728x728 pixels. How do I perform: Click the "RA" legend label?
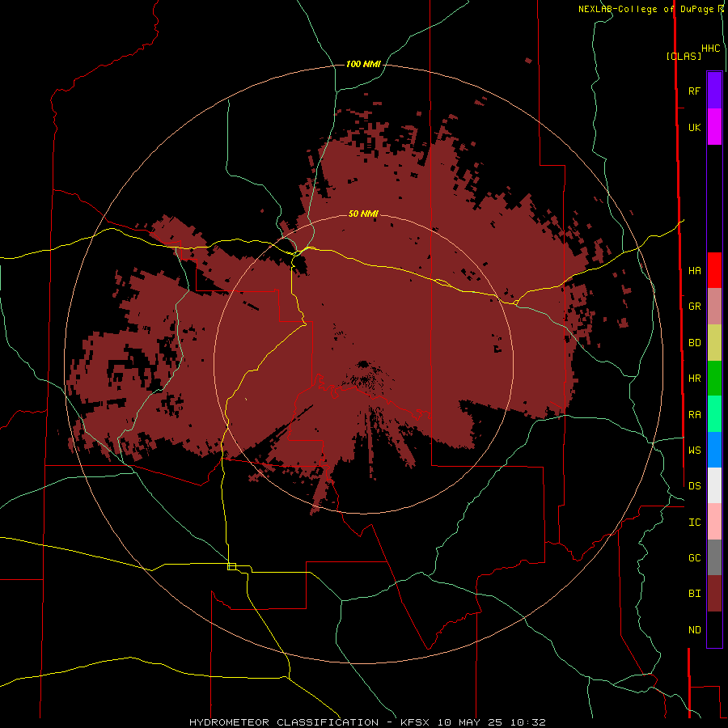tap(694, 415)
